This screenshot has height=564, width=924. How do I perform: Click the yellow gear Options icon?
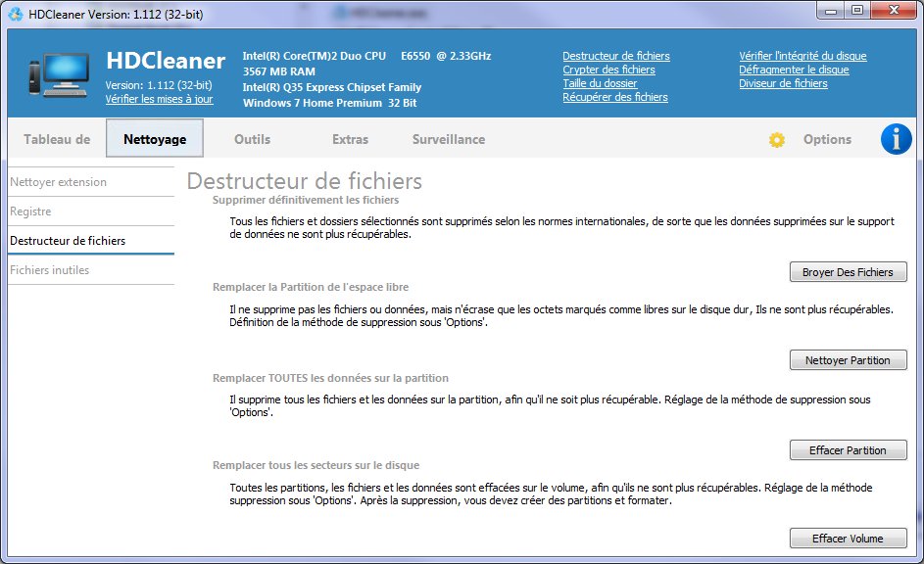click(x=777, y=140)
